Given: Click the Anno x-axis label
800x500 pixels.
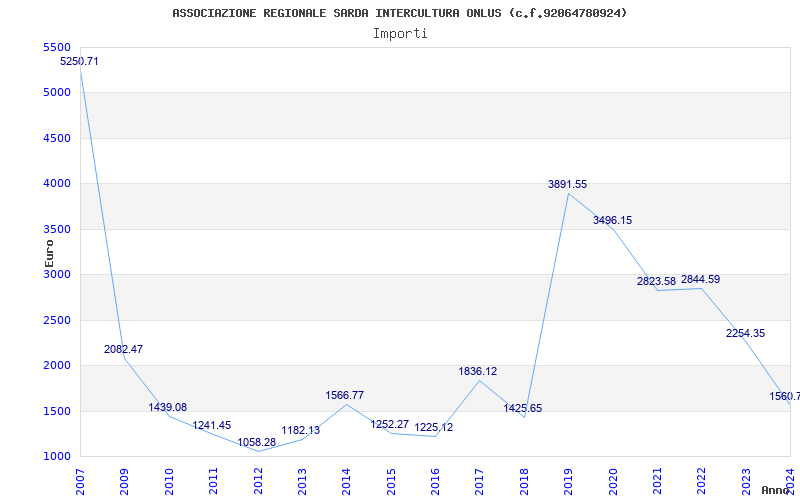Looking at the screenshot, I should pyautogui.click(x=776, y=490).
